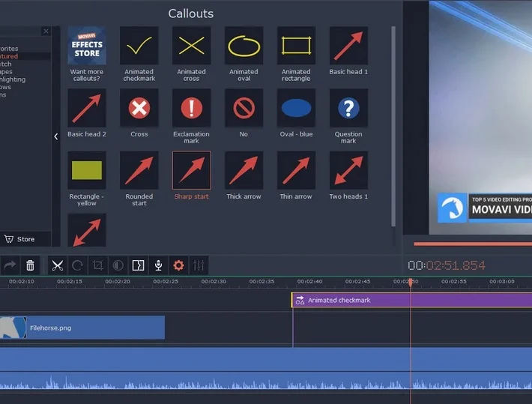Screen dimensions: 532x404
Task: Click the Filehorse.png clip thumbnail image
Action: 13,328
